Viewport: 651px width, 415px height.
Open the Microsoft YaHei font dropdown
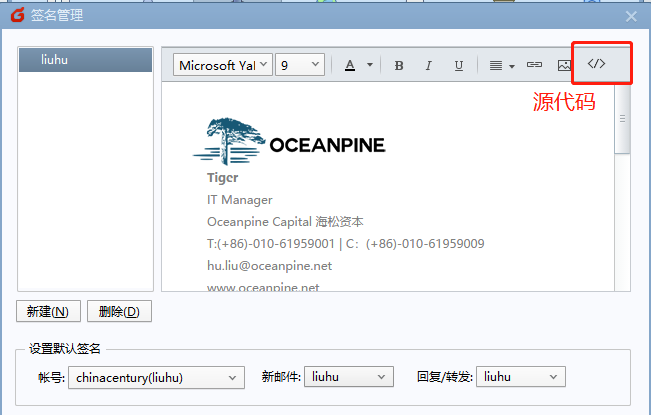(x=223, y=65)
